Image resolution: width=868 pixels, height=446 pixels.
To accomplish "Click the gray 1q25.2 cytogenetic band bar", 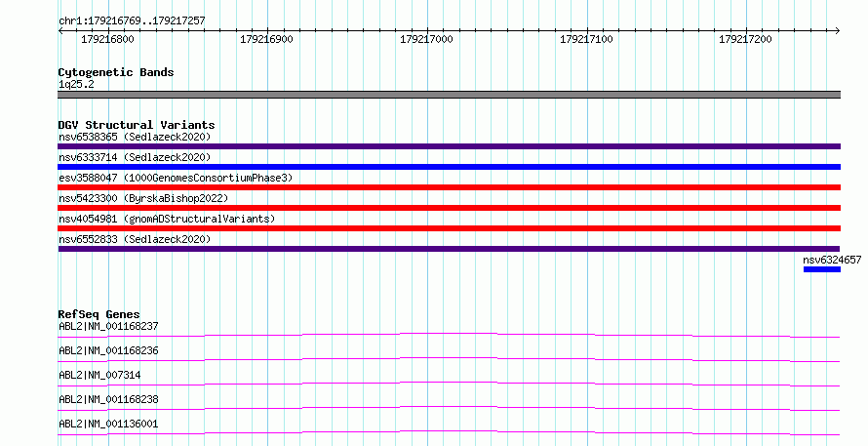I will tap(449, 95).
